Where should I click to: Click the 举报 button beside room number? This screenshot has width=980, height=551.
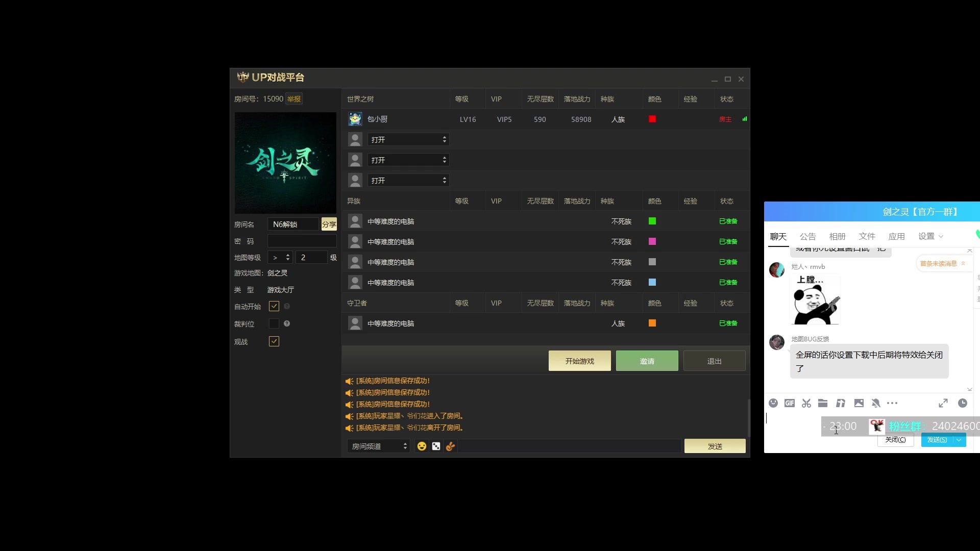click(294, 98)
